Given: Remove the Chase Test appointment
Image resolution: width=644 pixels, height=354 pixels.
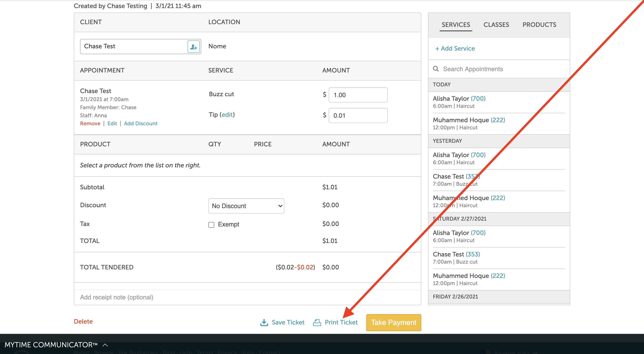Looking at the screenshot, I should point(90,123).
